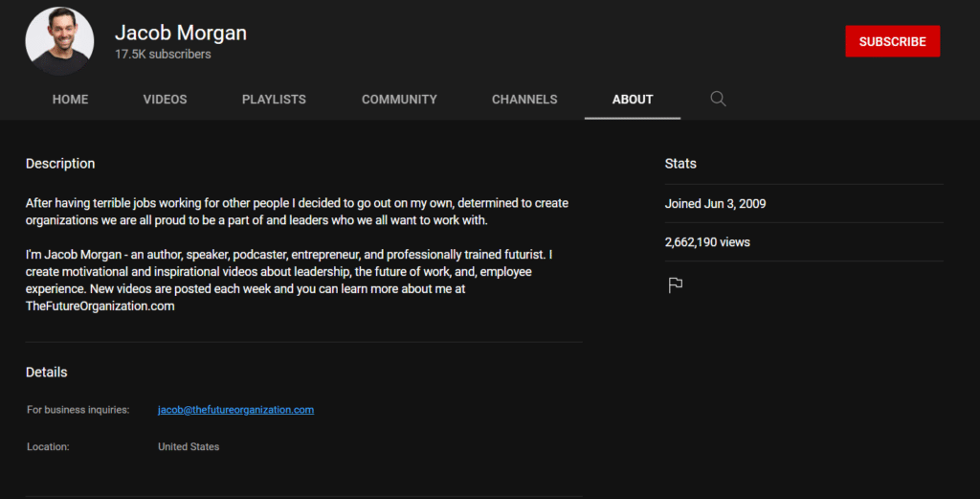Click the Stats heading

click(680, 164)
